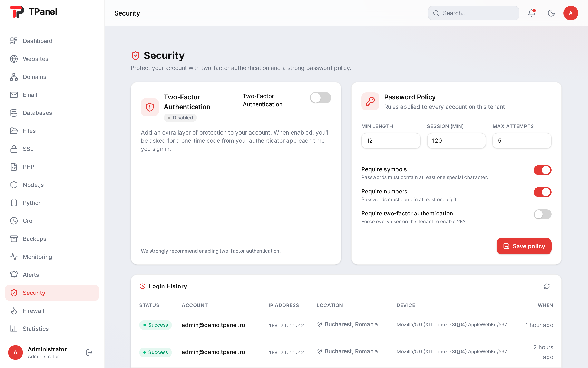Click the Email envelope icon
The width and height of the screenshot is (588, 368).
[x=14, y=95]
